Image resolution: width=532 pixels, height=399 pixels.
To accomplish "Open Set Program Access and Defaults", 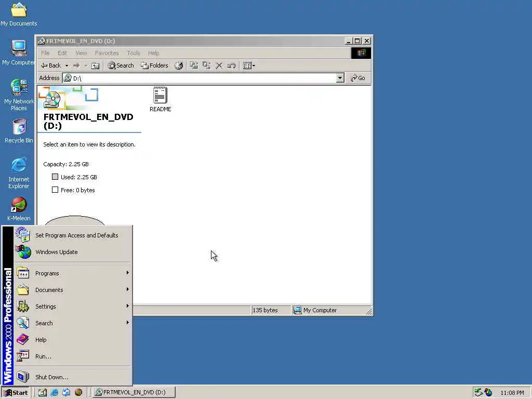I will point(73,235).
